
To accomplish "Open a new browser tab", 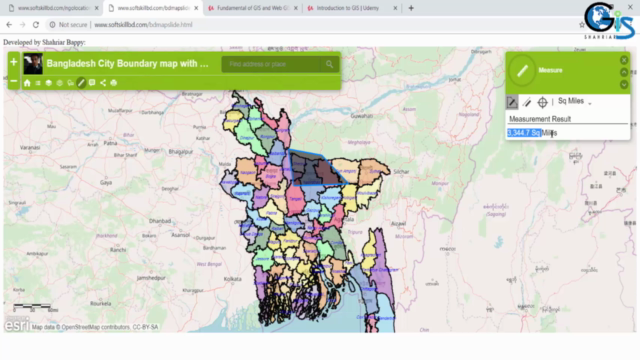I will coord(411,8).
